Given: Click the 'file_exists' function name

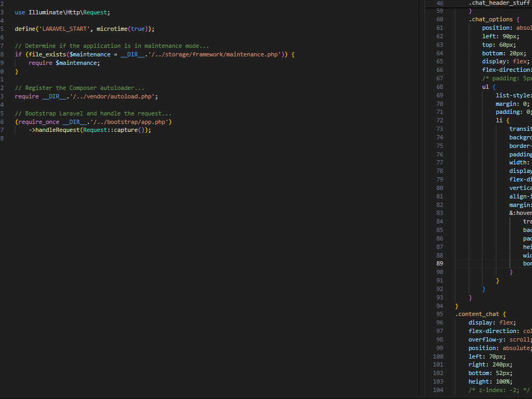Looking at the screenshot, I should coord(47,54).
